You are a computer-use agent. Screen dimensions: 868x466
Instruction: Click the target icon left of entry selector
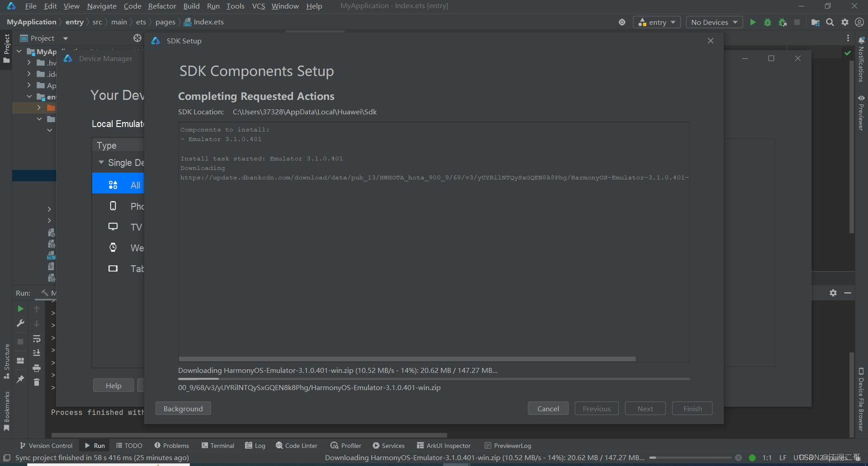[622, 22]
